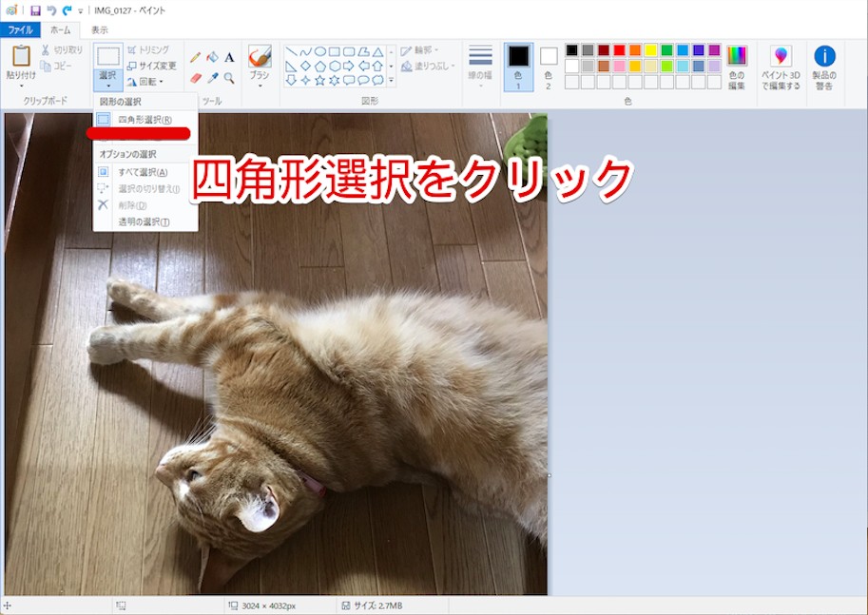The width and height of the screenshot is (868, 615).
Task: Pick the red color swatch in palette
Action: tap(620, 50)
